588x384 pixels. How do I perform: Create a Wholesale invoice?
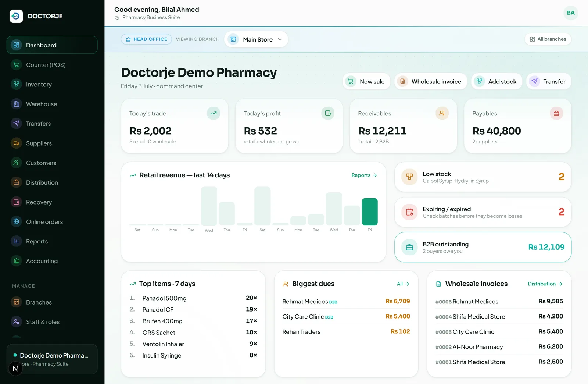431,81
